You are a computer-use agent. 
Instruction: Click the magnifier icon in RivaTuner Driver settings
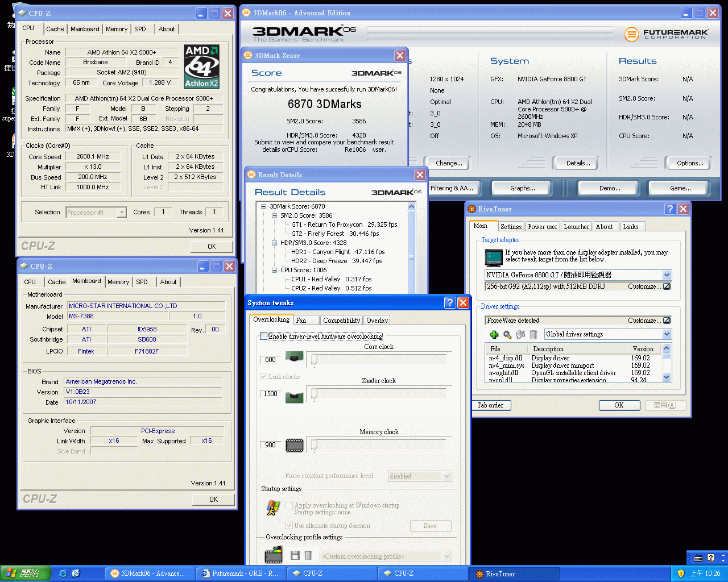click(507, 334)
